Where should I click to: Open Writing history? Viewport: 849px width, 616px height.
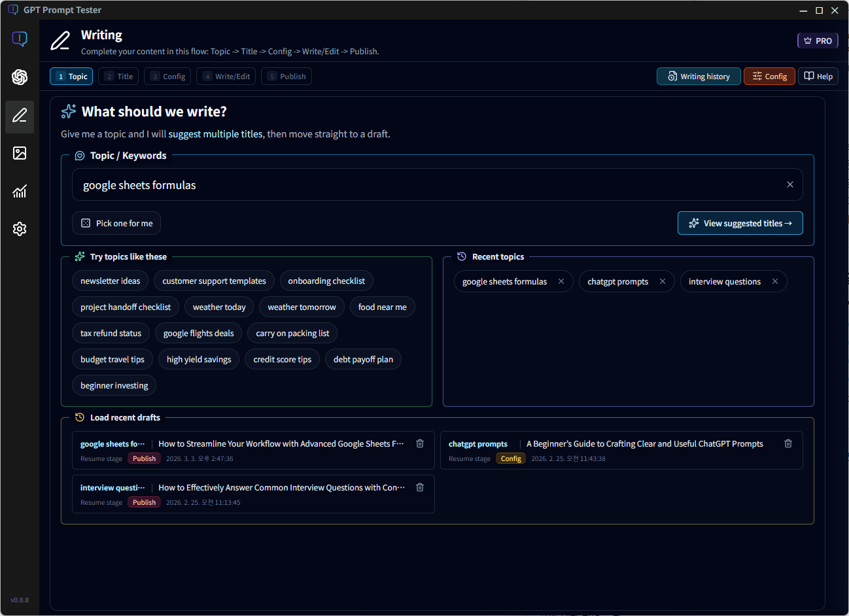coord(699,76)
